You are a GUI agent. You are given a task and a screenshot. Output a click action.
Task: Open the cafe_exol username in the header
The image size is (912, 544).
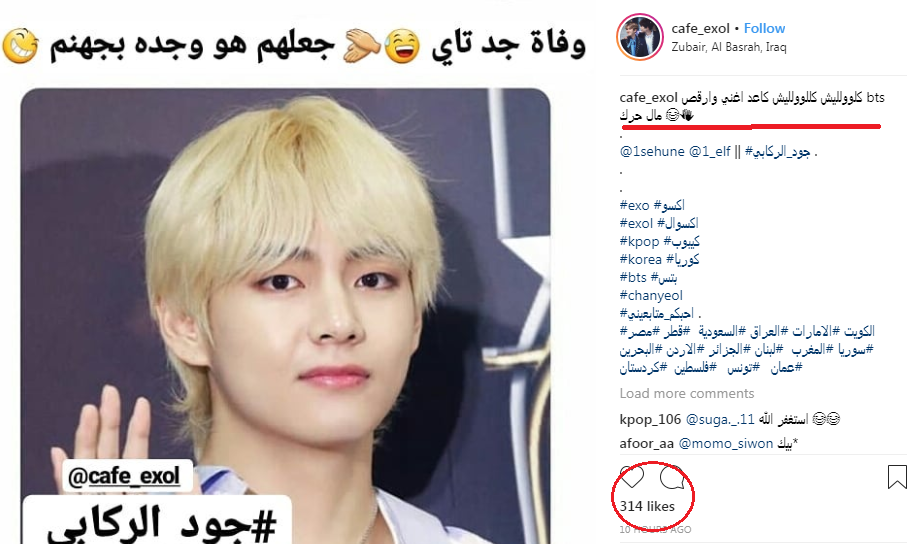[700, 28]
